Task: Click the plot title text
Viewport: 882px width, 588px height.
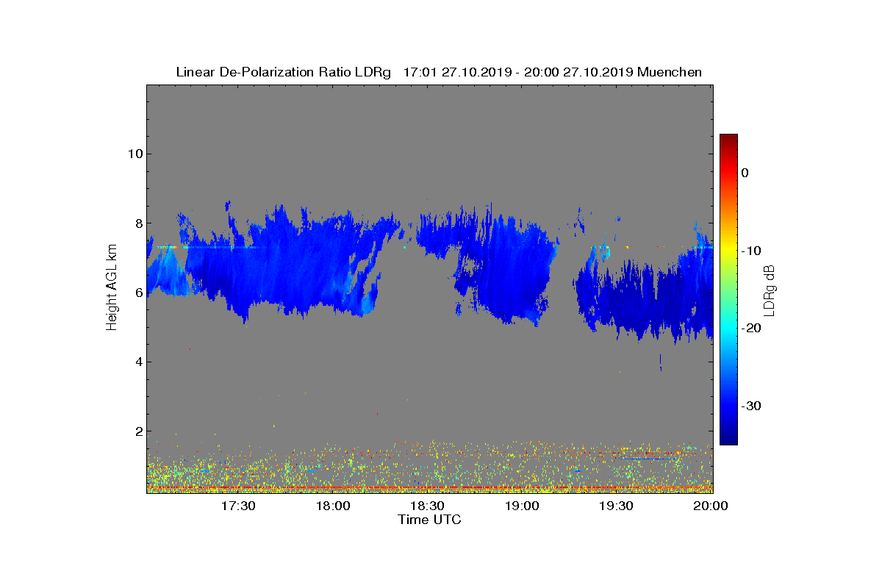Action: click(439, 72)
